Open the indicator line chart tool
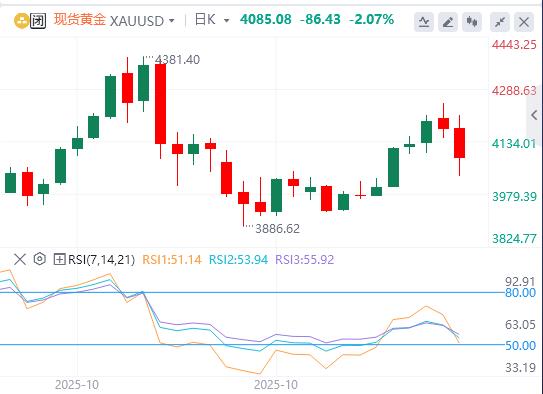Viewport: 543px width, 394px height. 424,22
